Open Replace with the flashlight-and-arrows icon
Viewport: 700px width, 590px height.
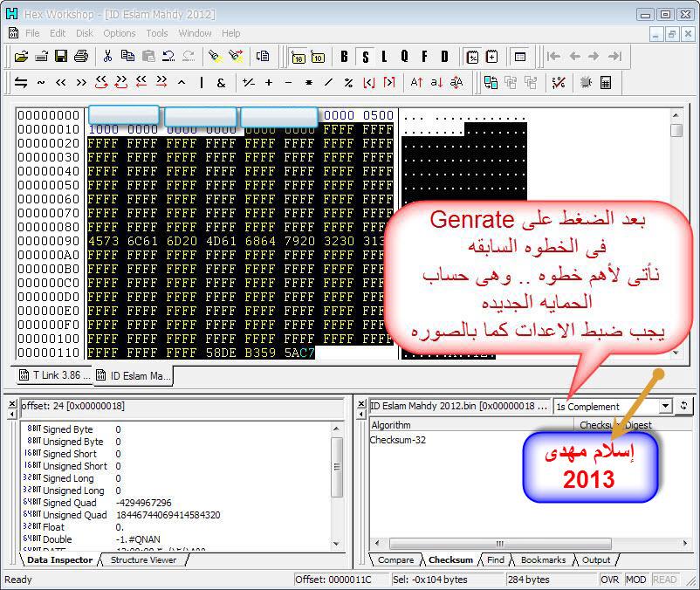click(x=236, y=56)
